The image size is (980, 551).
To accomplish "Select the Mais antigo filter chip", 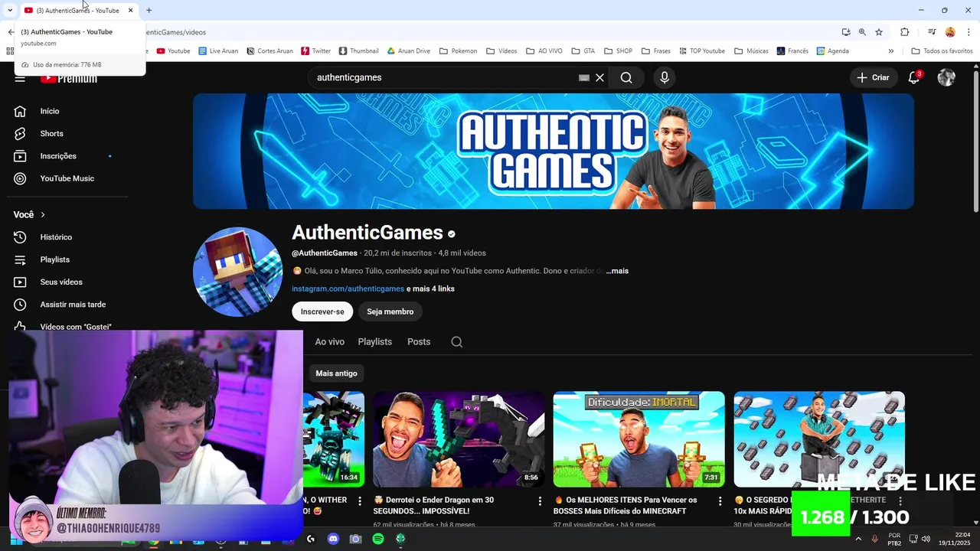I will [x=336, y=373].
